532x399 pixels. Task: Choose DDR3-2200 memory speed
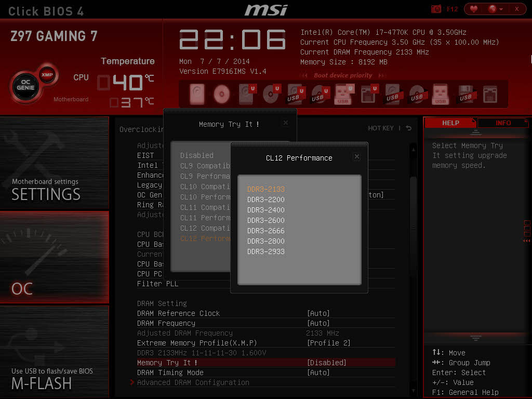pyautogui.click(x=265, y=199)
